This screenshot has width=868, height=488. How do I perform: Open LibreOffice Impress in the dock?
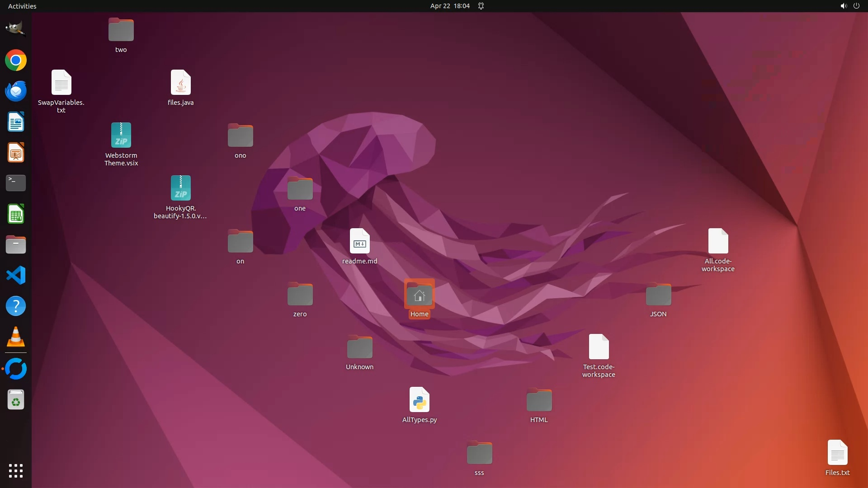[x=16, y=153]
